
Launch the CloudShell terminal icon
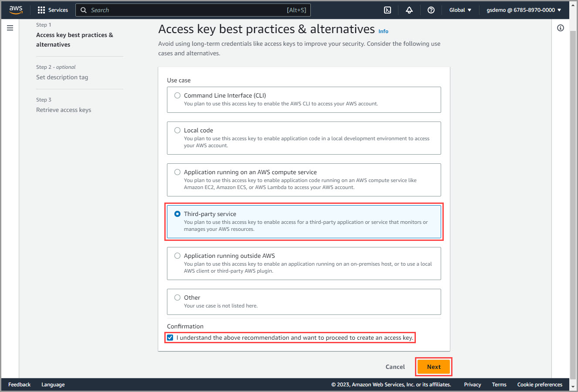click(388, 10)
